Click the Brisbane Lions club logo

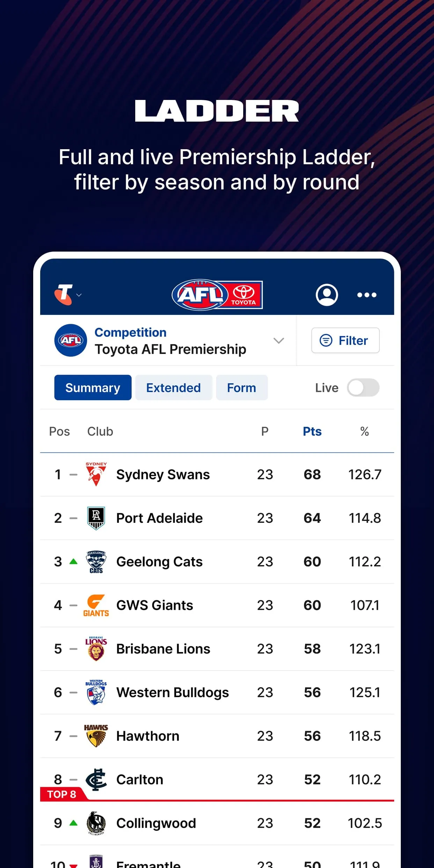(x=96, y=648)
